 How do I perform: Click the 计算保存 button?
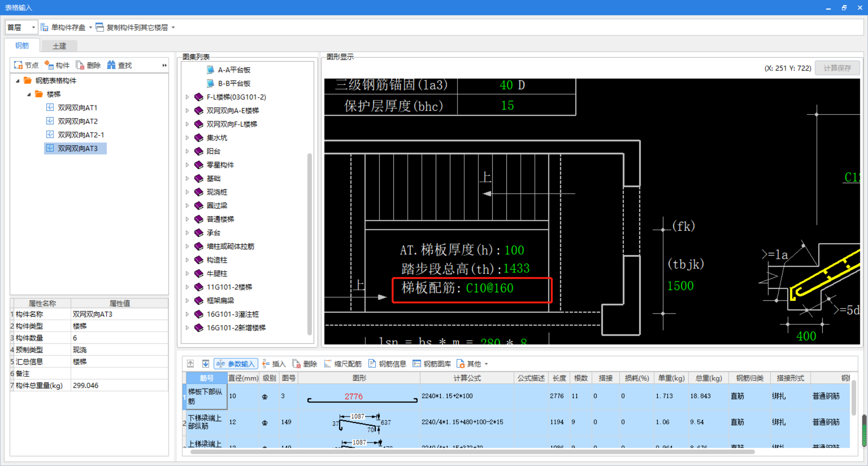tap(837, 68)
